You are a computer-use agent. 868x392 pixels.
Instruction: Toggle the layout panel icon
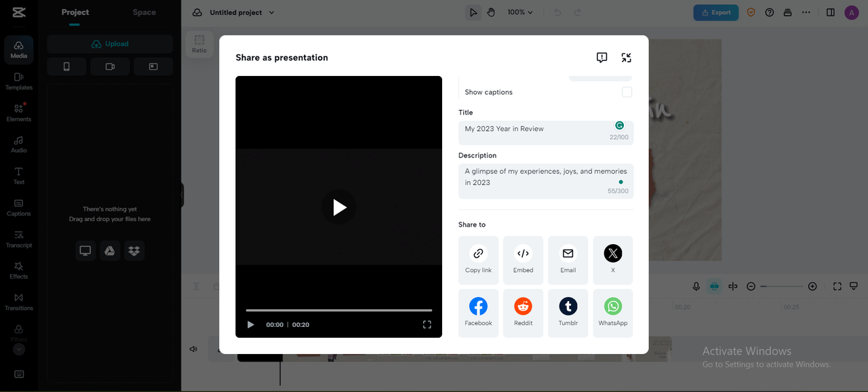[831, 12]
